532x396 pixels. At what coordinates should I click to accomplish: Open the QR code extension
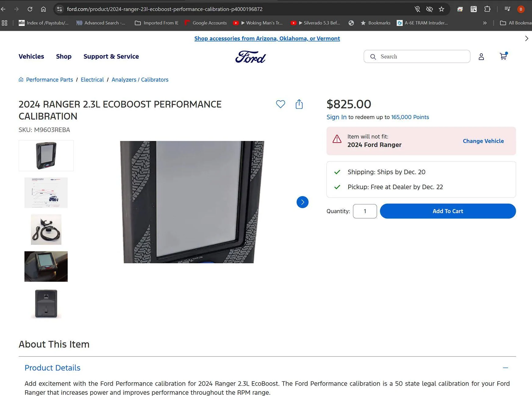(473, 9)
